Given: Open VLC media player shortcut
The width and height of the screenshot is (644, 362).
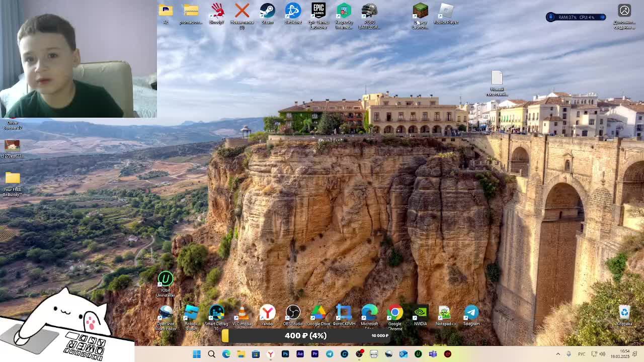Looking at the screenshot, I should coord(242,316).
